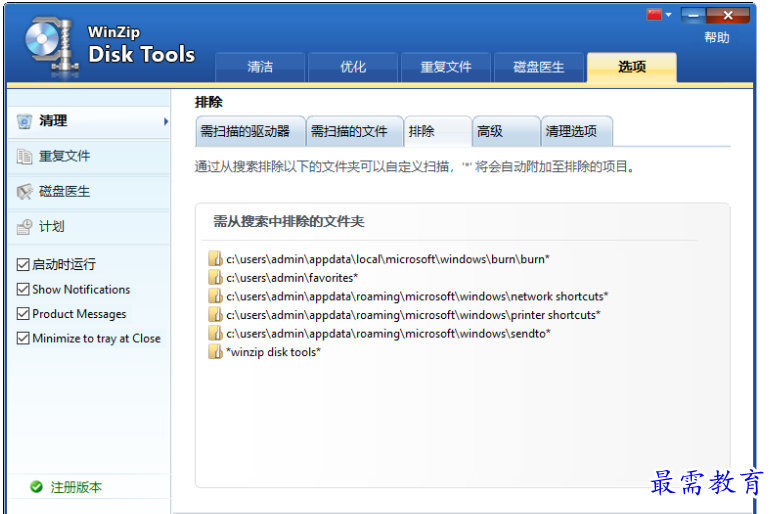The image size is (772, 514).
Task: Click the folder icon of printer shortcuts* entry
Action: click(x=215, y=315)
